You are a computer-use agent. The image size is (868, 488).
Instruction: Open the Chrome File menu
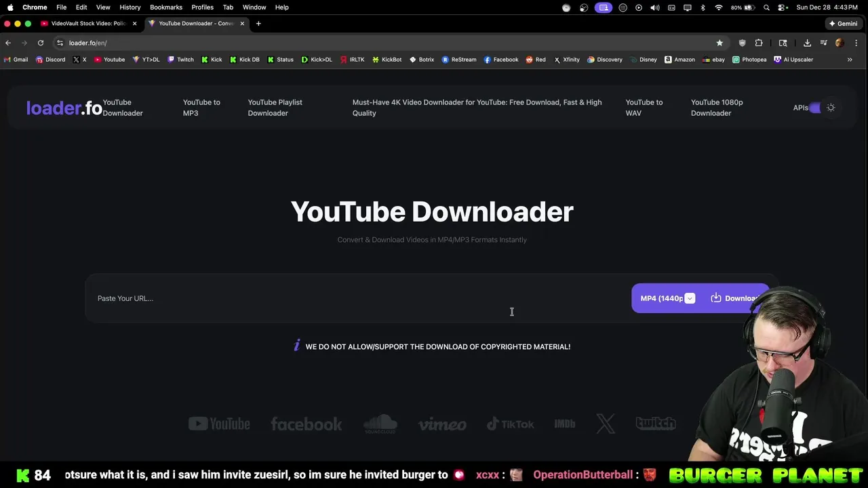[61, 7]
